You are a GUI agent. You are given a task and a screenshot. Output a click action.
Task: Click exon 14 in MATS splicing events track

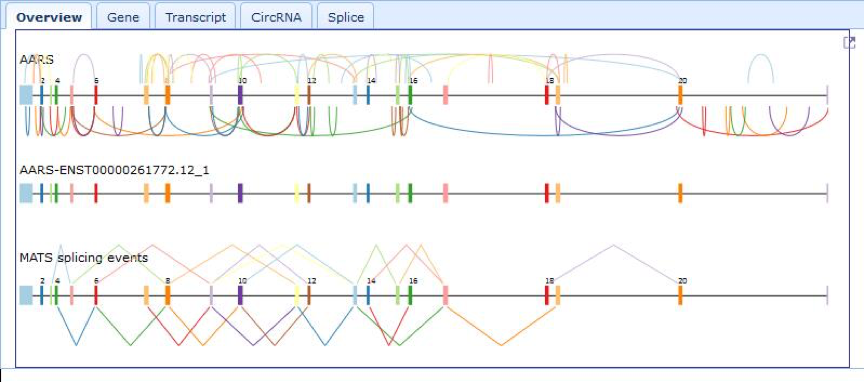click(368, 295)
